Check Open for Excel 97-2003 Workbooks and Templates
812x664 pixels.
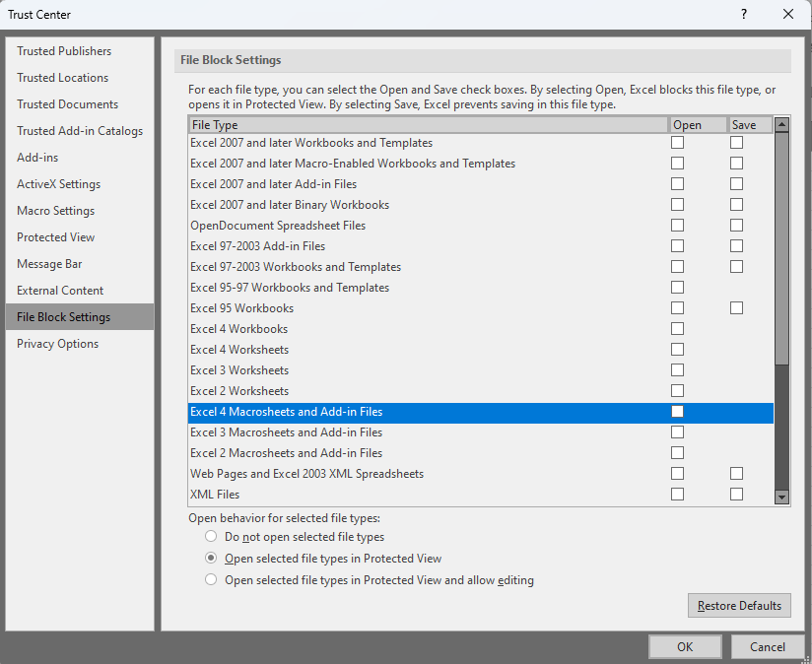pyautogui.click(x=677, y=267)
